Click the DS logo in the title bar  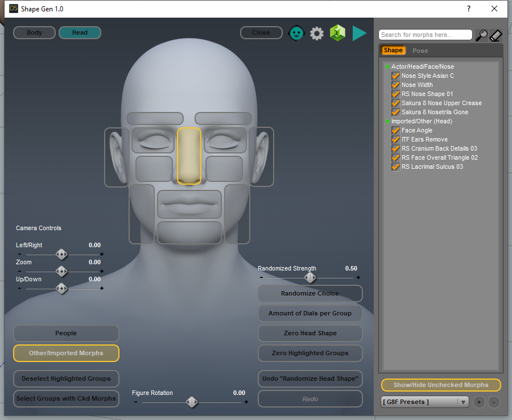tap(14, 9)
